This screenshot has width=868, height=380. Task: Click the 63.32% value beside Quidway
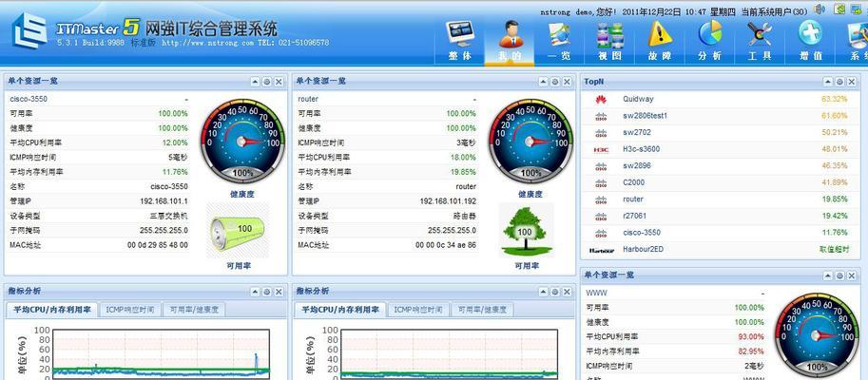(x=834, y=99)
